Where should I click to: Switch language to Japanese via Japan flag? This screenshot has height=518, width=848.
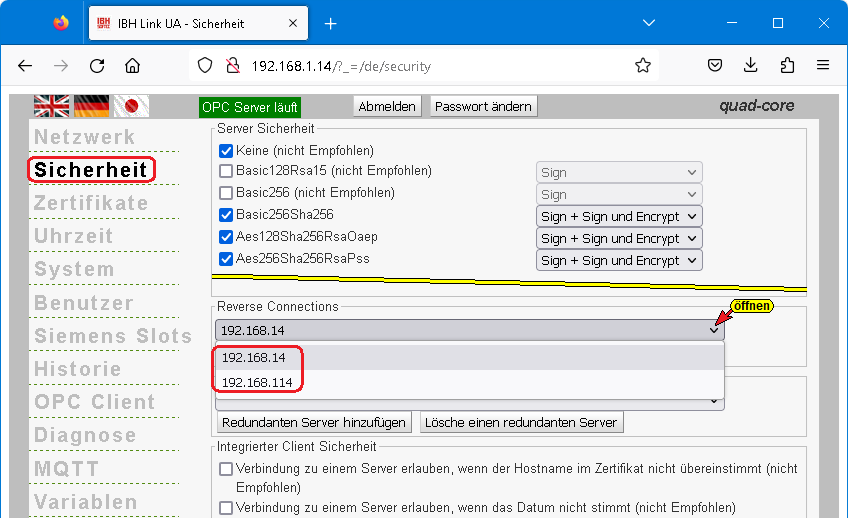click(131, 106)
